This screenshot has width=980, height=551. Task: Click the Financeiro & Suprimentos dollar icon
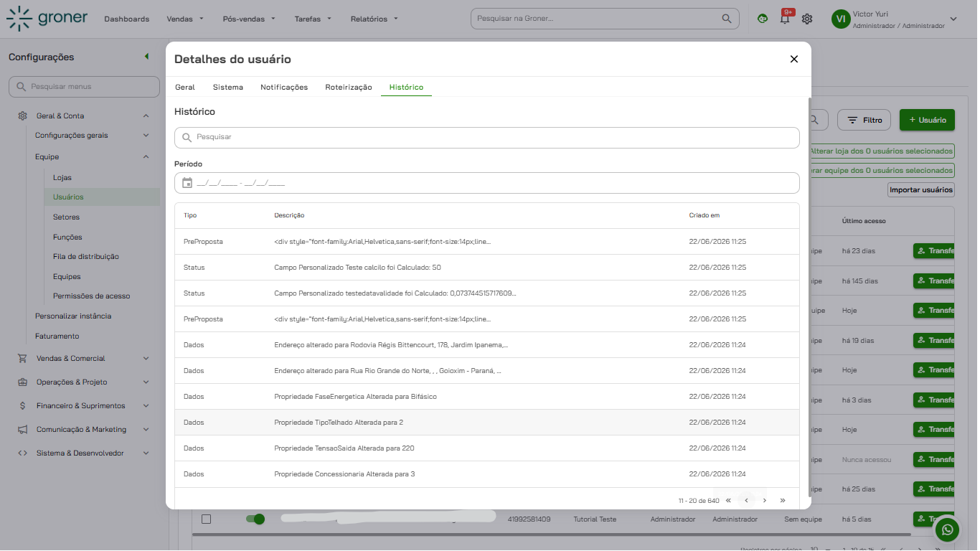pos(23,405)
